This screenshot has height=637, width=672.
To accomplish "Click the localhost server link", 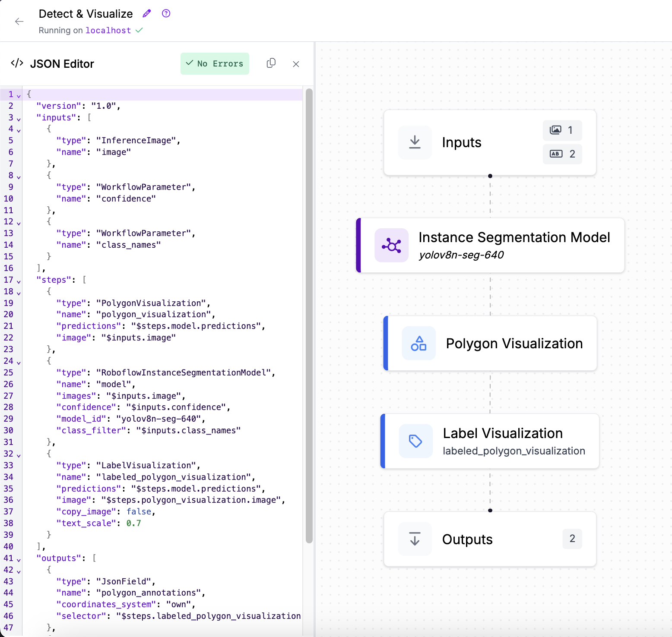I will click(108, 31).
